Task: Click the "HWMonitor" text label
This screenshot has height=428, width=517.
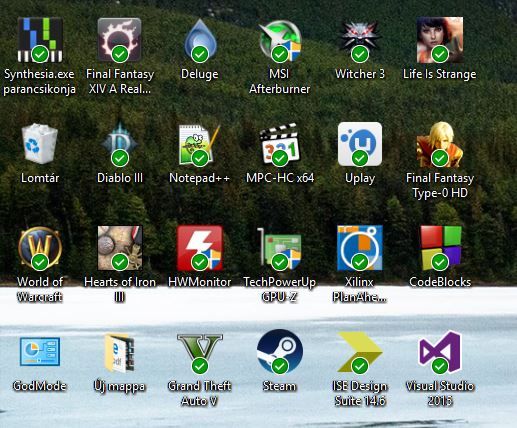Action: click(x=200, y=282)
